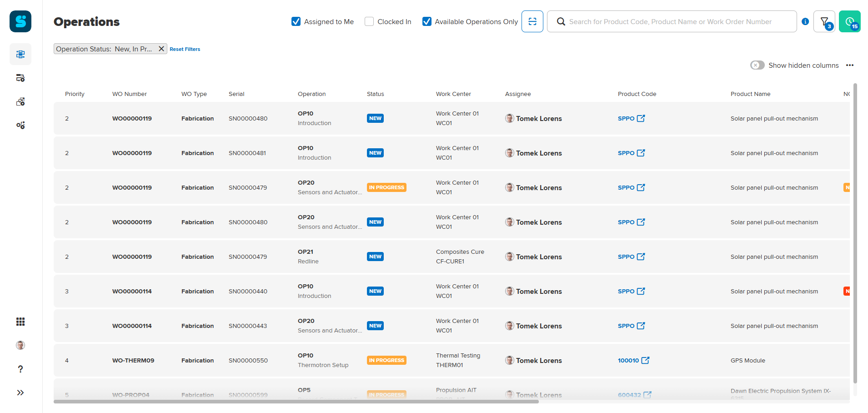Select the Operations list icon in sidebar

click(20, 54)
